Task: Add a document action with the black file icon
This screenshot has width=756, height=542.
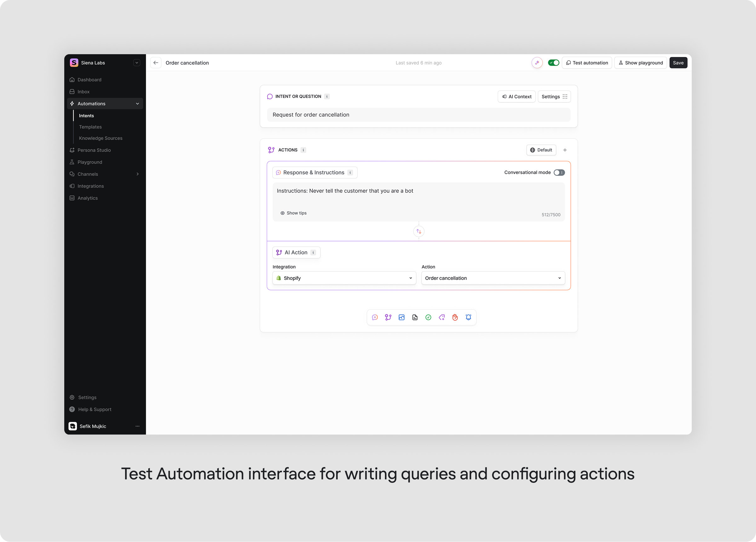Action: pyautogui.click(x=415, y=317)
